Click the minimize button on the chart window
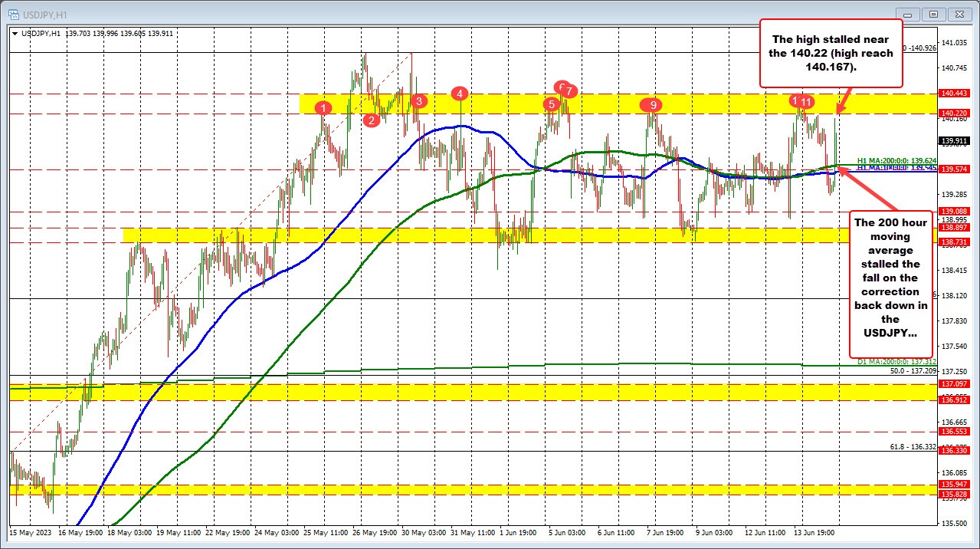 (907, 14)
